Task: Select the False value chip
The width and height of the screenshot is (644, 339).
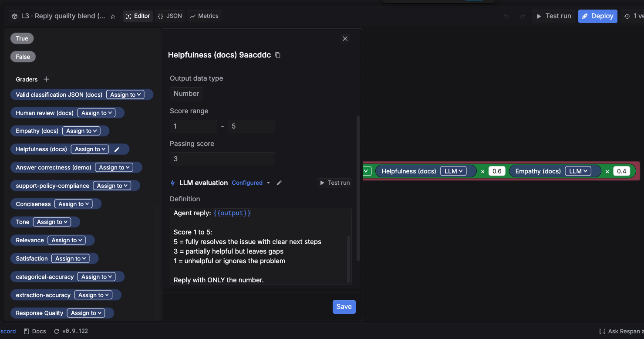Action: [x=23, y=57]
